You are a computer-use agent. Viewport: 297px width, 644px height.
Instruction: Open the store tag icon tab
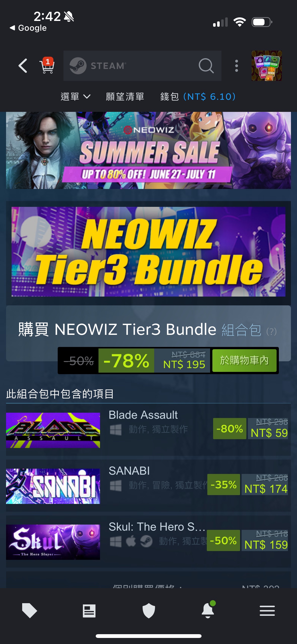click(29, 611)
